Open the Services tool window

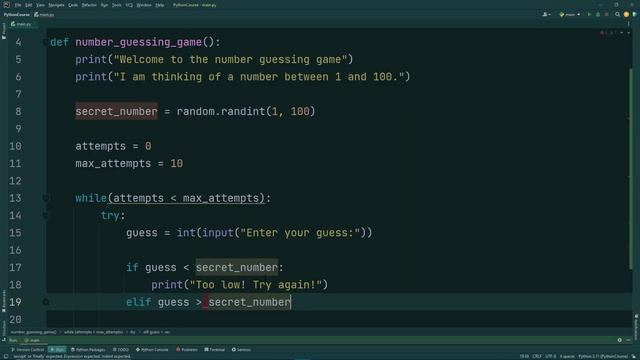241,350
